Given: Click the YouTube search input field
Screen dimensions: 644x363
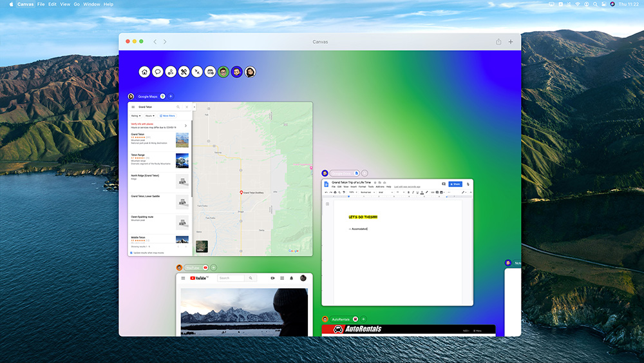Looking at the screenshot, I should [231, 279].
